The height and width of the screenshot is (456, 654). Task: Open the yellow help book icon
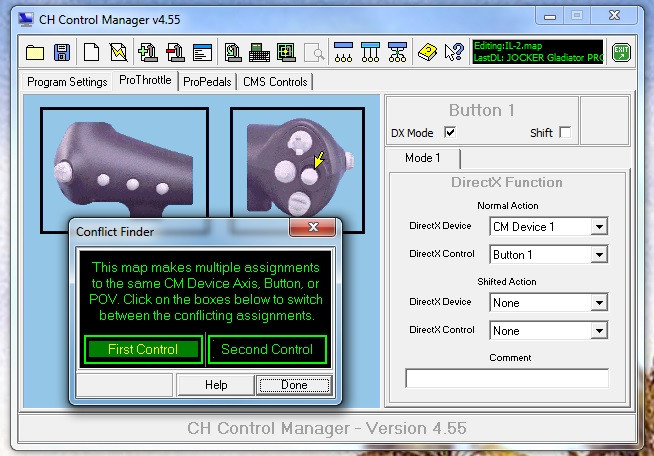click(428, 53)
